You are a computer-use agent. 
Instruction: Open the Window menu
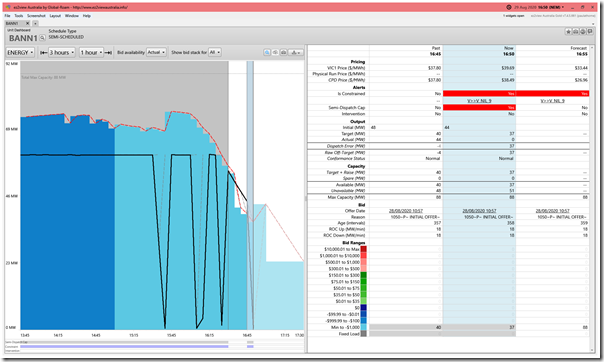(x=72, y=16)
